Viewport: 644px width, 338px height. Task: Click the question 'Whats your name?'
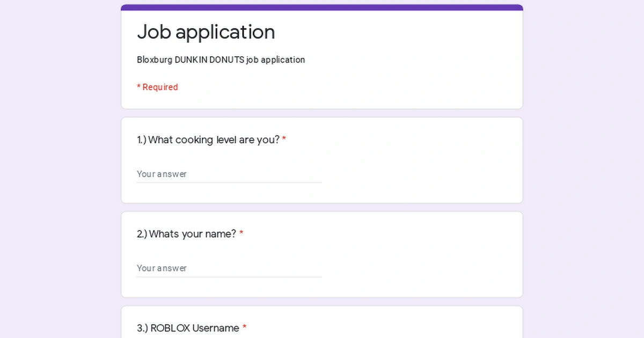(x=186, y=234)
